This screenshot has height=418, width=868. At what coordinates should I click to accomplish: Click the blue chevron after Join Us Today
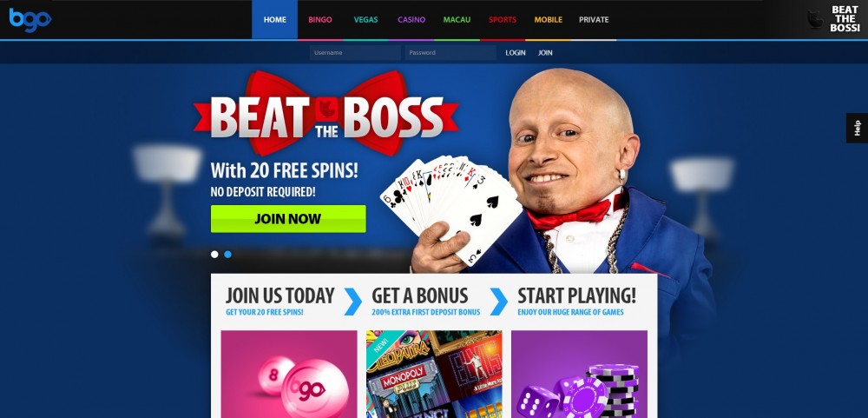(353, 302)
